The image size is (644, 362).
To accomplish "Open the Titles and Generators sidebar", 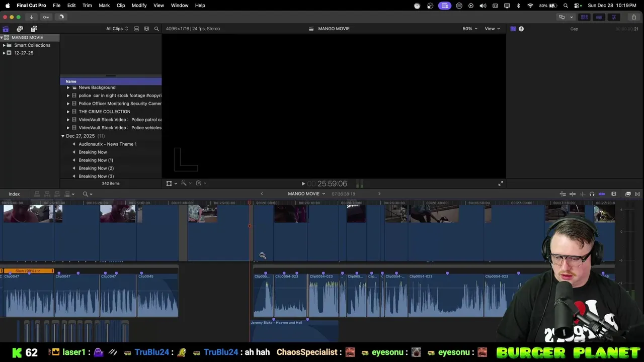I will click(34, 29).
